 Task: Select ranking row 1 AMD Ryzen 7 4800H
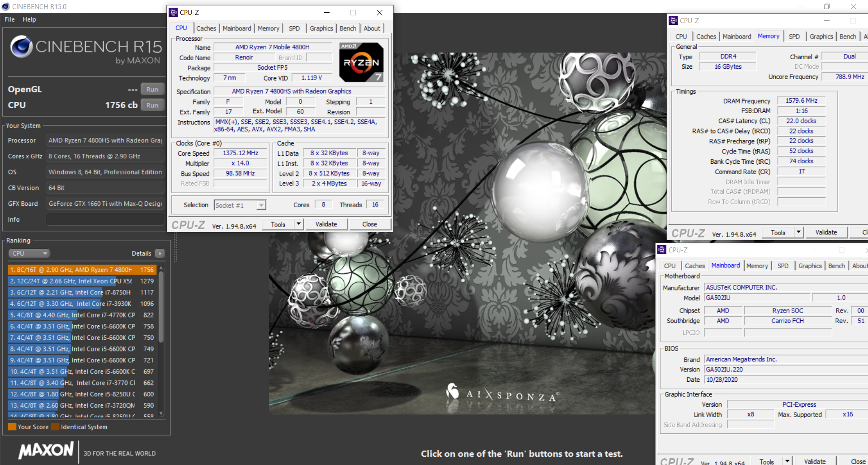click(82, 270)
